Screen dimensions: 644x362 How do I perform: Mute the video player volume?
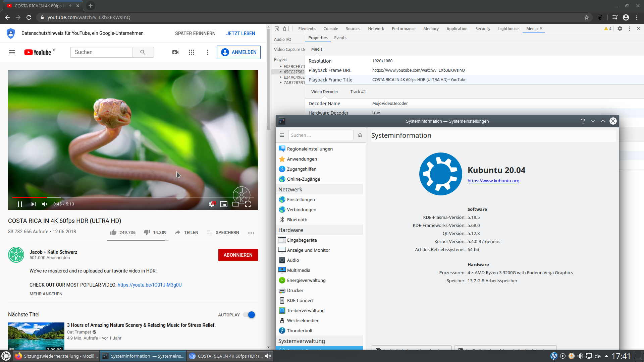tap(45, 204)
